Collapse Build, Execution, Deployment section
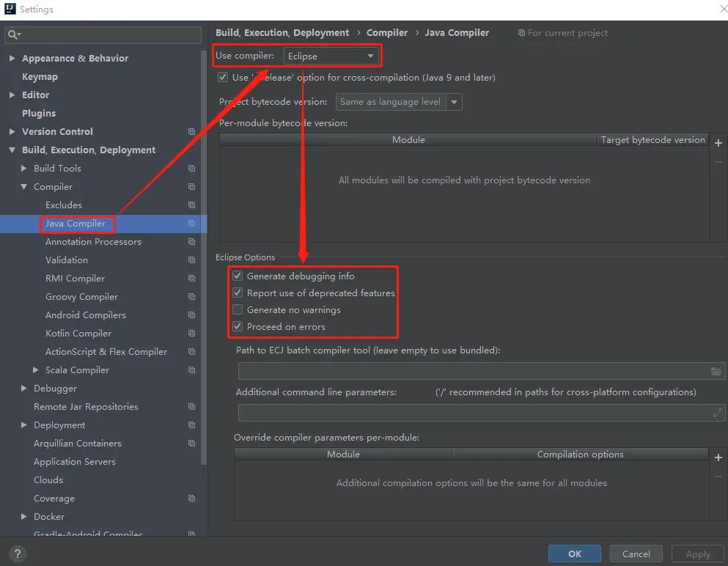 pos(12,150)
